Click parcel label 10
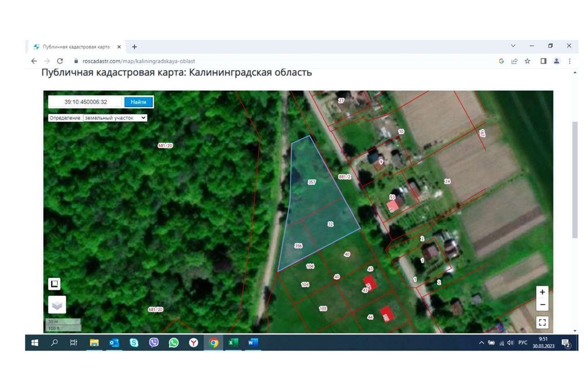This screenshot has width=588, height=388. [x=401, y=131]
